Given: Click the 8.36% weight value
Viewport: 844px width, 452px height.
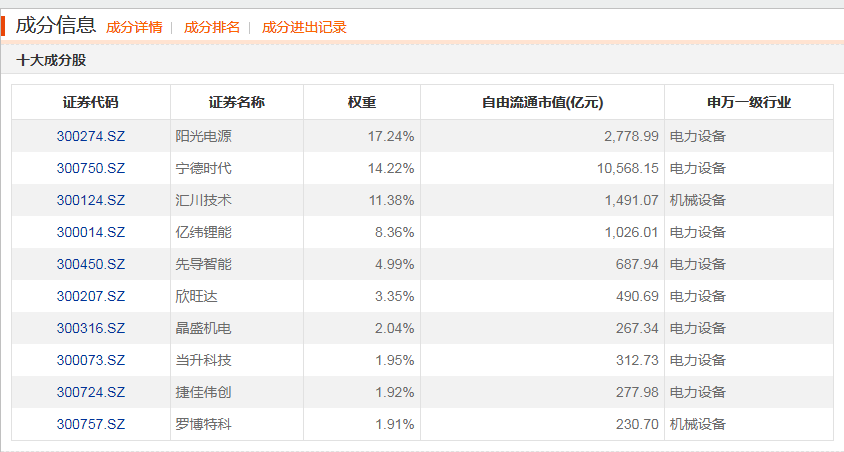Looking at the screenshot, I should pos(395,232).
